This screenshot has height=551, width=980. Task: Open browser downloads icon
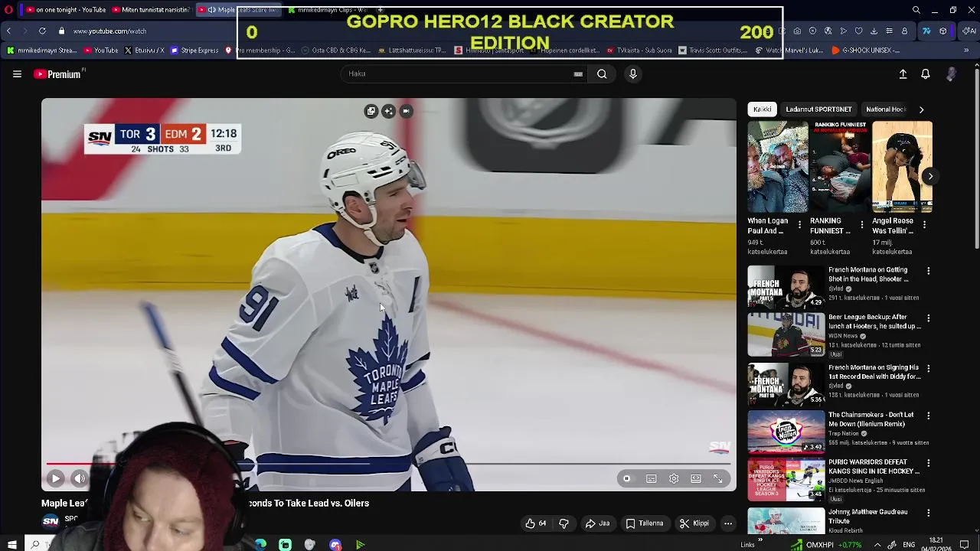tap(874, 31)
